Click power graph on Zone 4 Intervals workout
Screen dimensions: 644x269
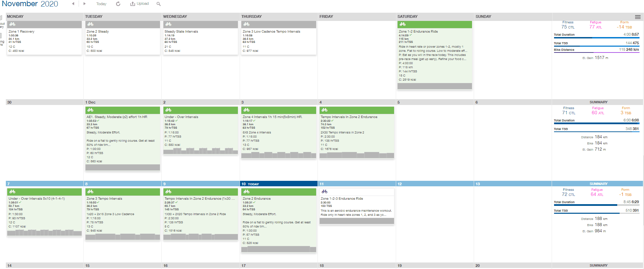click(x=279, y=155)
